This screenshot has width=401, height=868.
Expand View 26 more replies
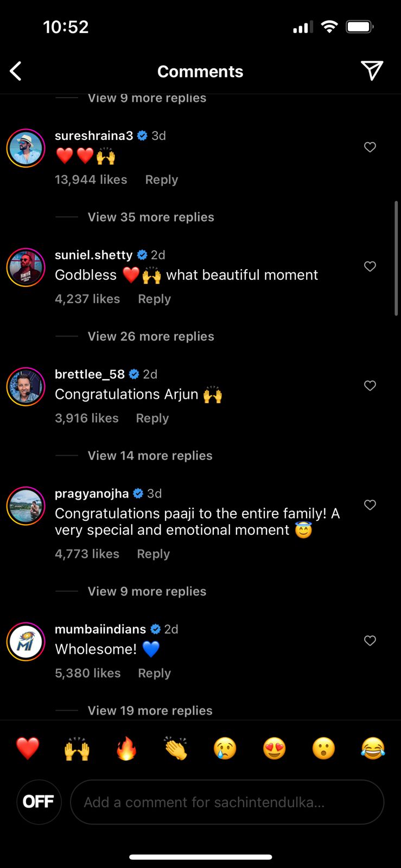click(x=151, y=336)
